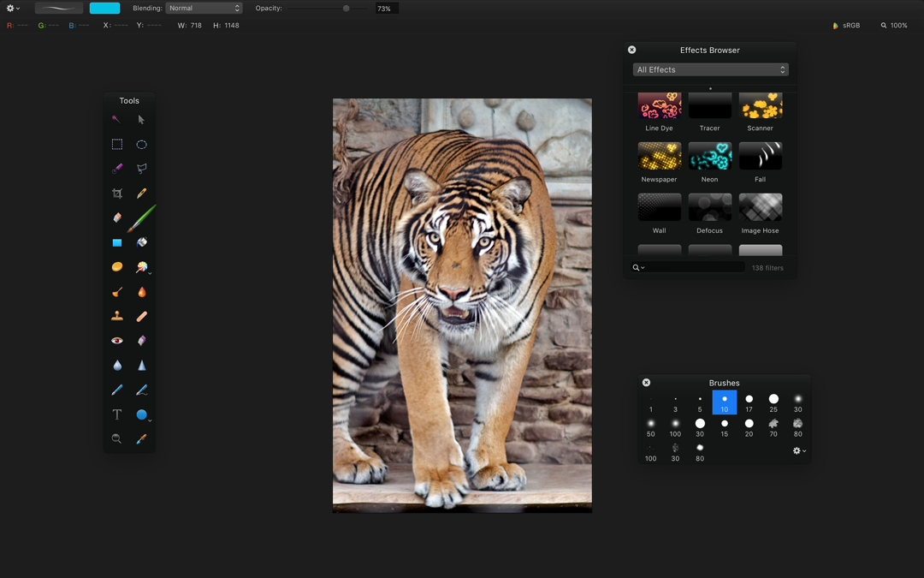Screen dimensions: 924x578
Task: Select the Type tool
Action: point(117,414)
